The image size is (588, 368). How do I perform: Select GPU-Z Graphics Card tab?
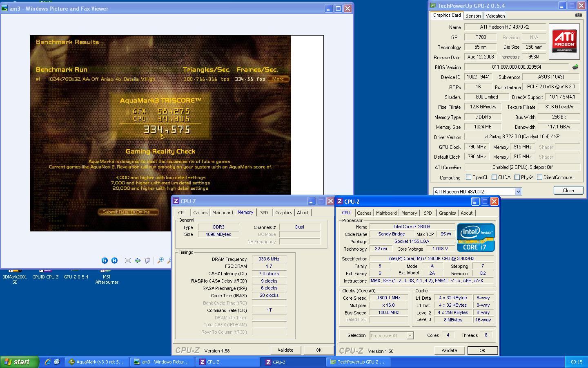(x=447, y=15)
